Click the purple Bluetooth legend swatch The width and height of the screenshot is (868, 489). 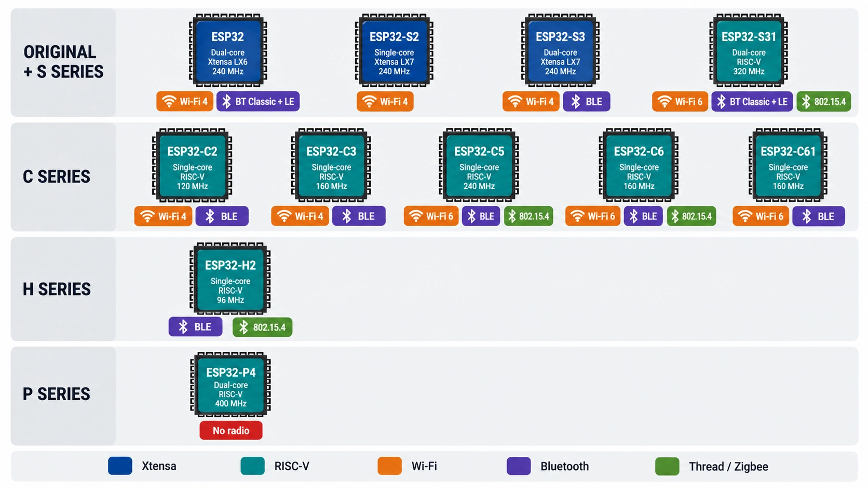(519, 466)
